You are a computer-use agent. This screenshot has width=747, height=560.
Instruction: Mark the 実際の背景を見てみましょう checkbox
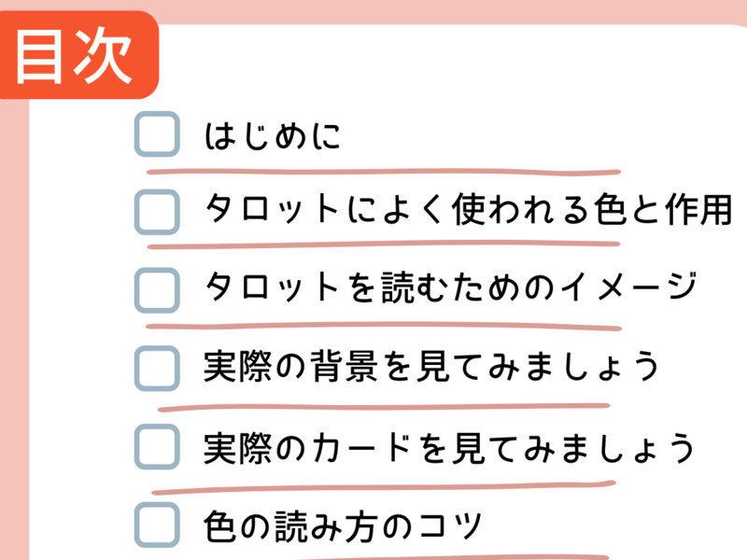click(x=157, y=367)
